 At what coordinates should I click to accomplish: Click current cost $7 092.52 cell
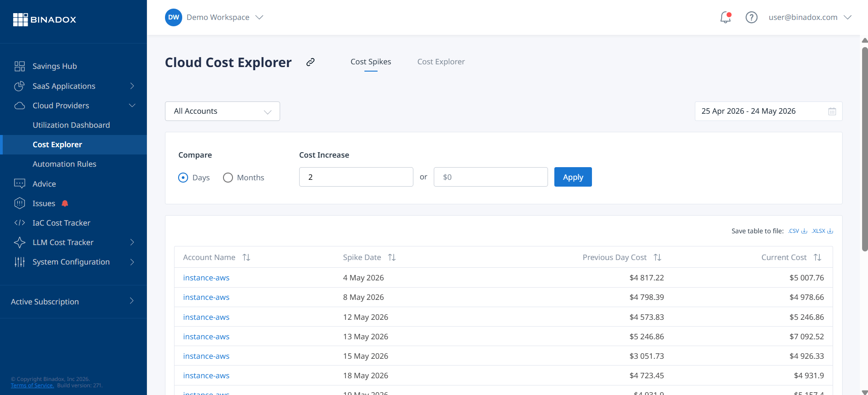[x=807, y=337]
